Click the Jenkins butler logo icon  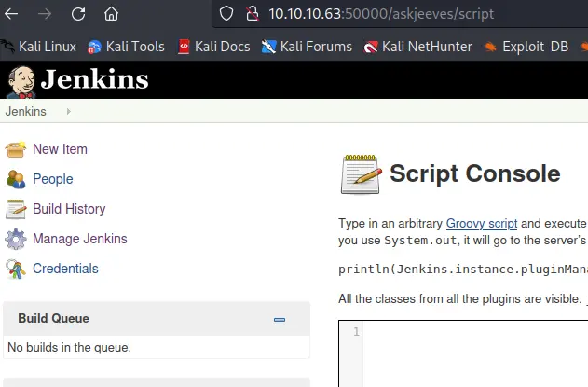[21, 82]
